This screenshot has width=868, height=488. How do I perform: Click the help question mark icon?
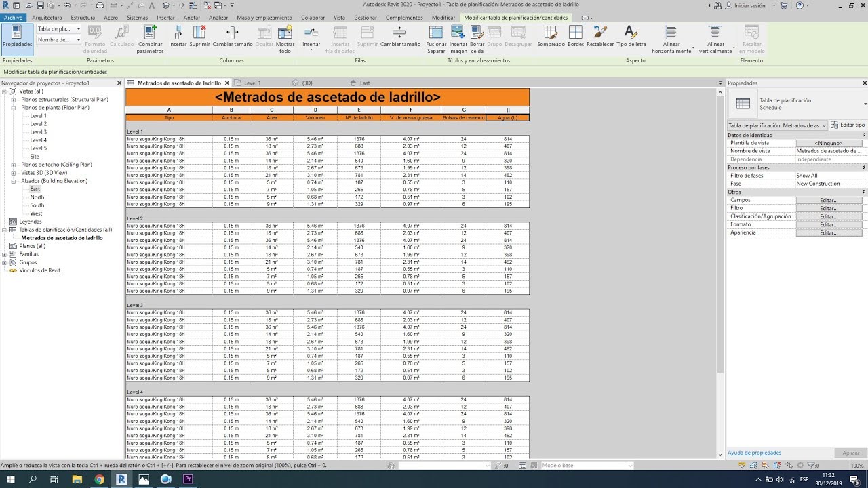pyautogui.click(x=800, y=5)
